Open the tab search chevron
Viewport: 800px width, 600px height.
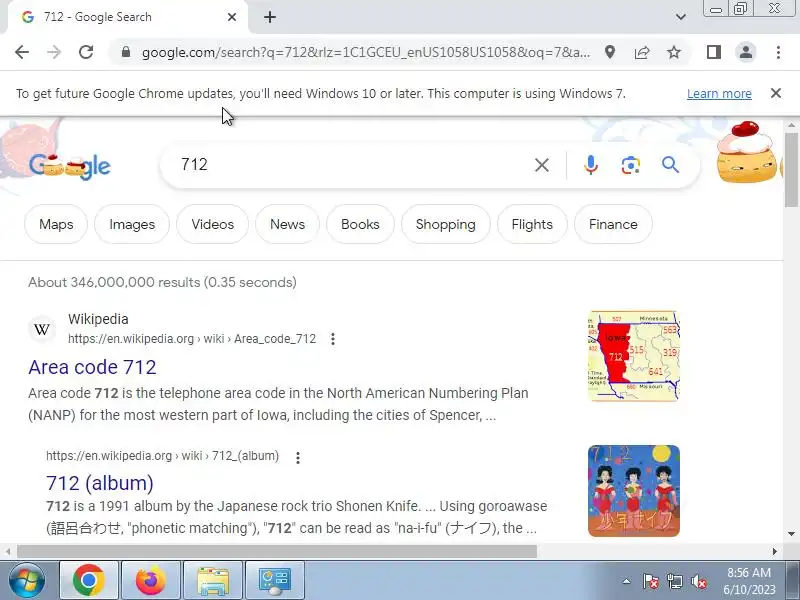point(681,17)
